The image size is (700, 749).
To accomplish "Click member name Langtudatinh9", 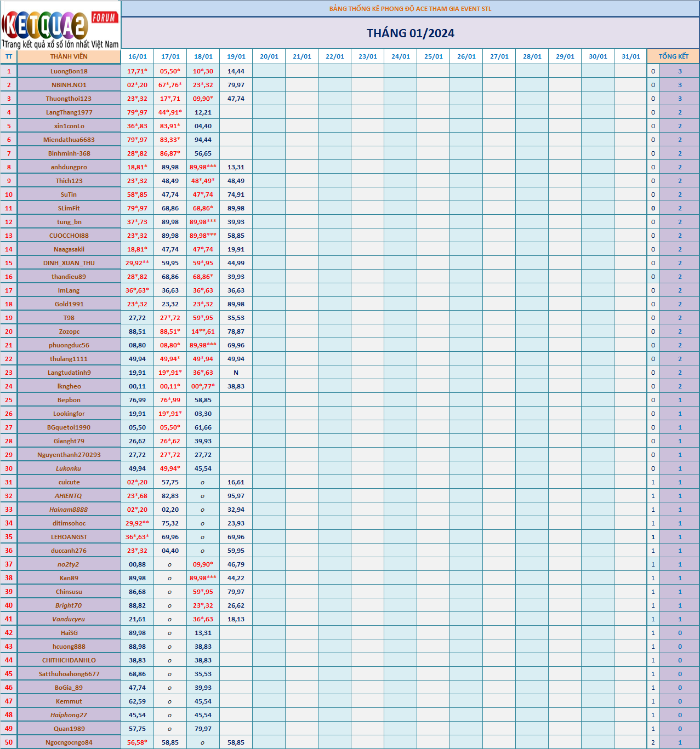I will point(69,373).
